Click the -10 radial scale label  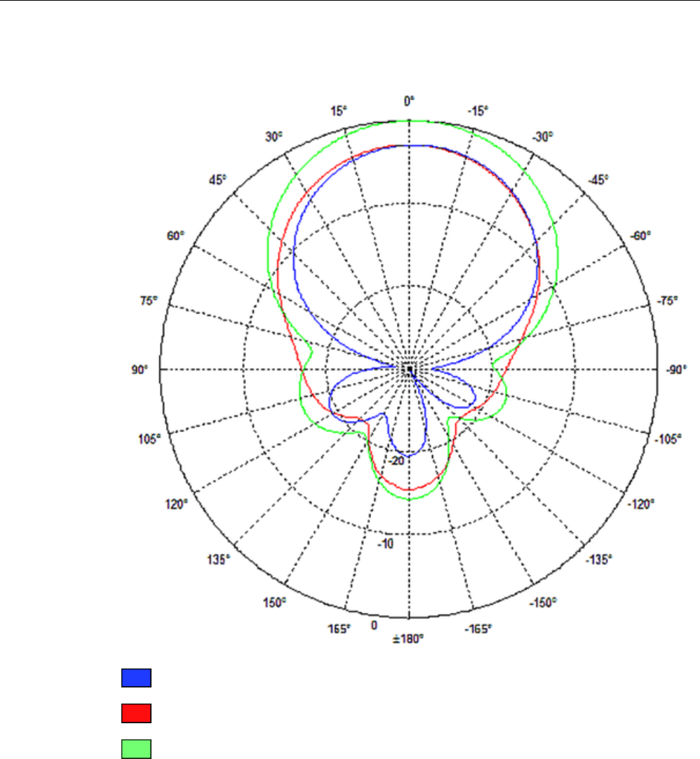386,544
